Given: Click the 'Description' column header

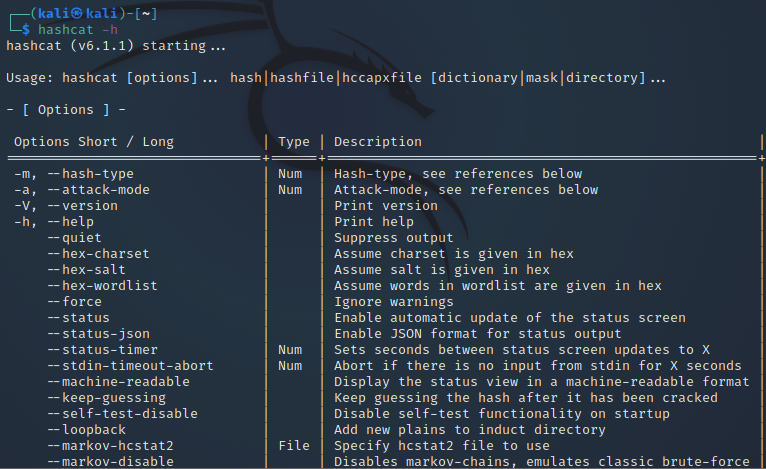Looking at the screenshot, I should (x=378, y=142).
